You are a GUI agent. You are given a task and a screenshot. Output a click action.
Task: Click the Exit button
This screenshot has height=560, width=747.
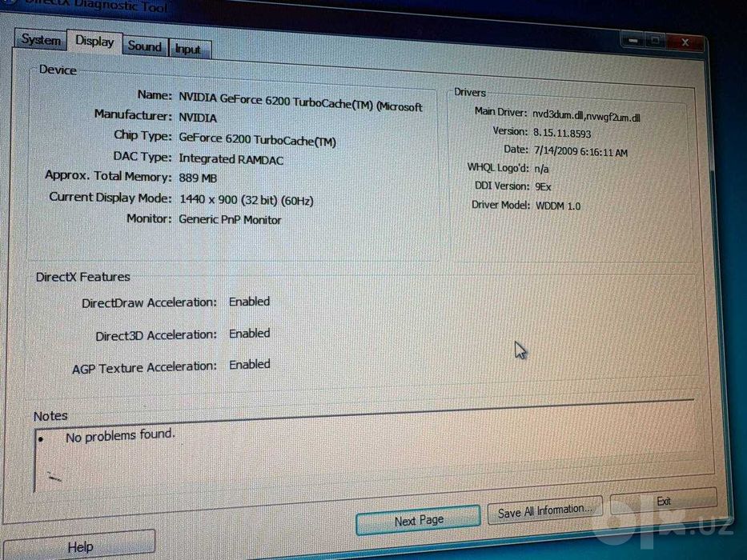click(664, 501)
